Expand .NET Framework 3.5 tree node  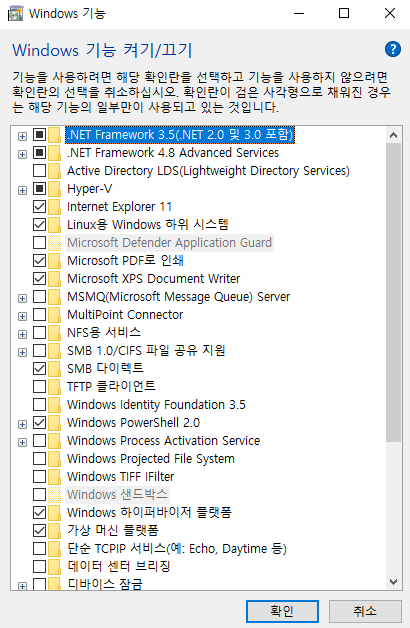click(22, 136)
